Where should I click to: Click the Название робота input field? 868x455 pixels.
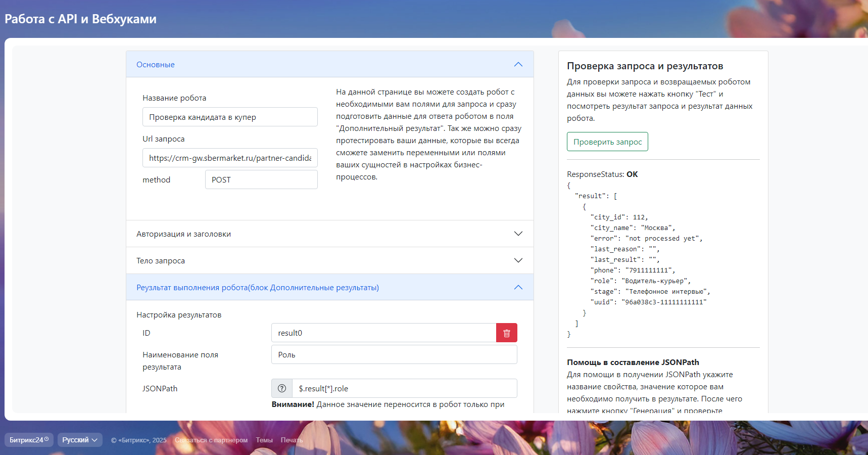[x=230, y=117]
